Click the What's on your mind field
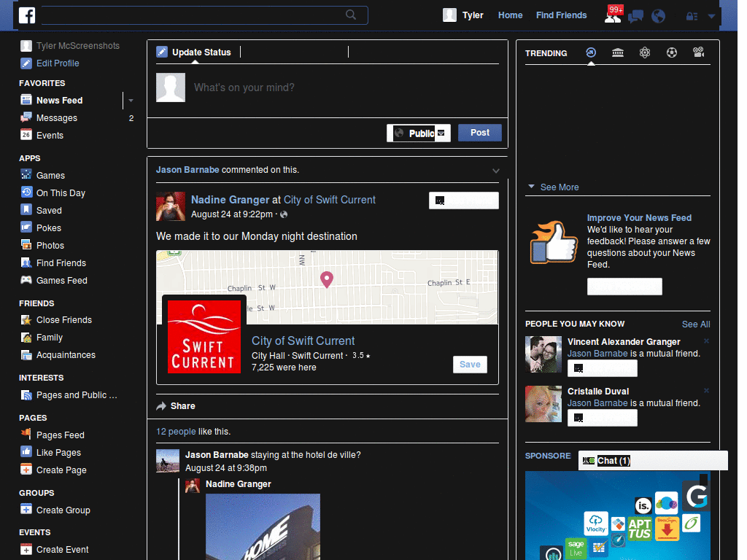This screenshot has width=747, height=560. point(328,87)
